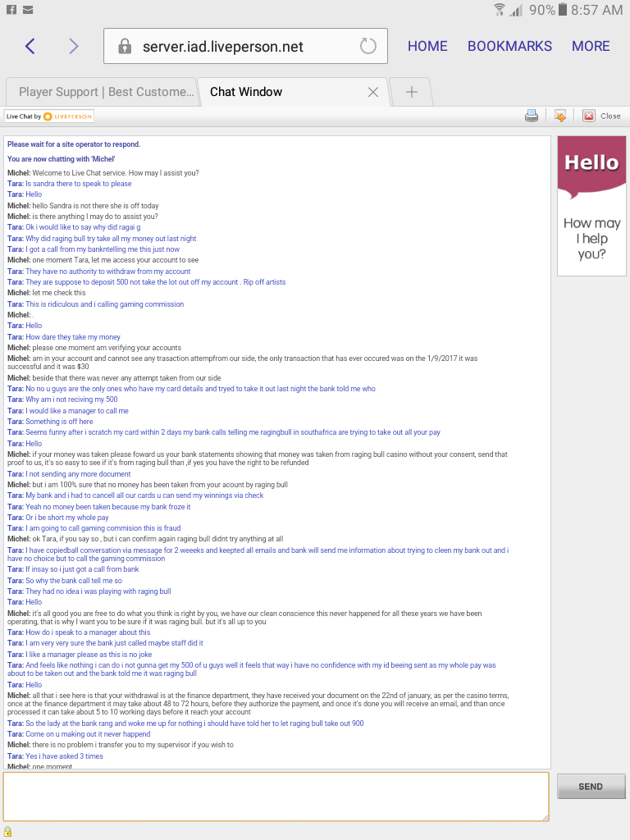The height and width of the screenshot is (840, 630).
Task: Click Michel's 'there is no problem i transfer you to my supervisor' line
Action: point(120,745)
